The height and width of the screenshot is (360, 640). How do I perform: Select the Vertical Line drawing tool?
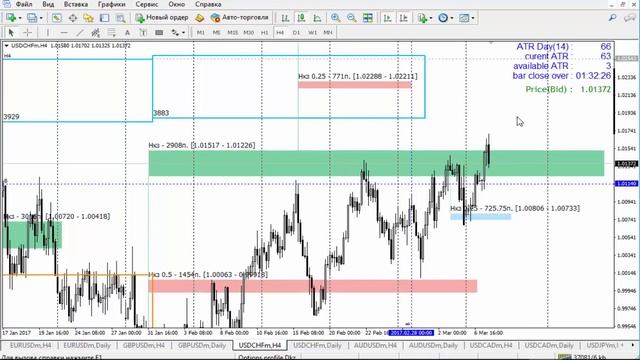(47, 32)
